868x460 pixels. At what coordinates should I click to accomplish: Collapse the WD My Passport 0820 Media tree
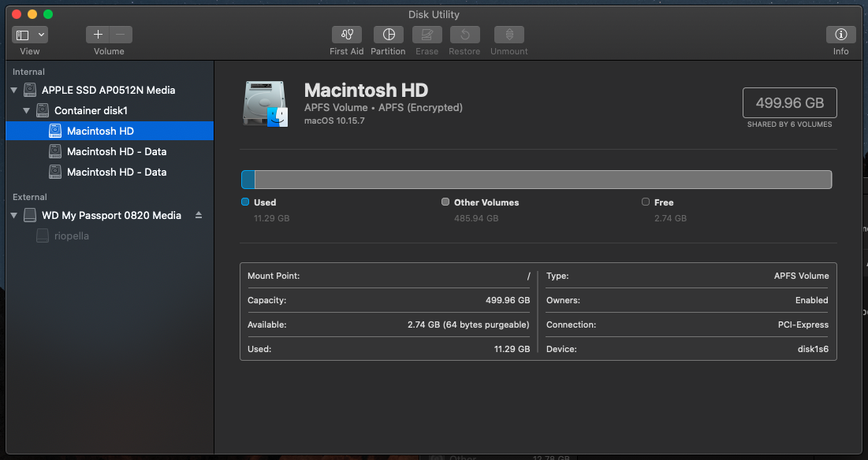[x=14, y=216]
